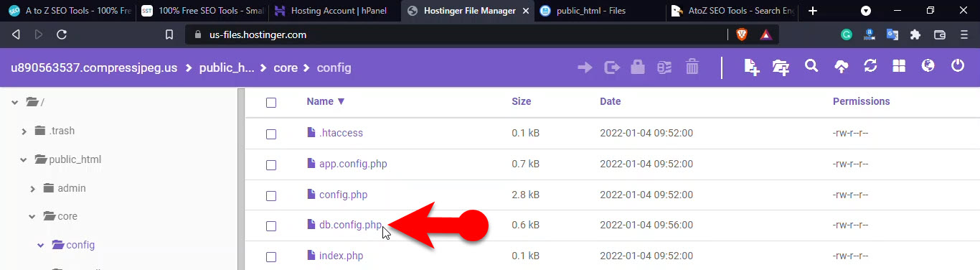
Task: Click the Brave Rewards triangle icon
Action: coord(765,34)
